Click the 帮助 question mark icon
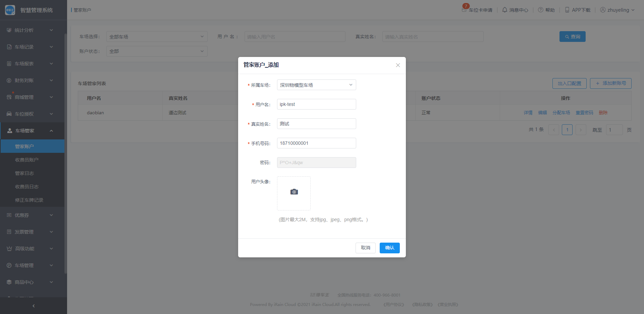 point(541,10)
